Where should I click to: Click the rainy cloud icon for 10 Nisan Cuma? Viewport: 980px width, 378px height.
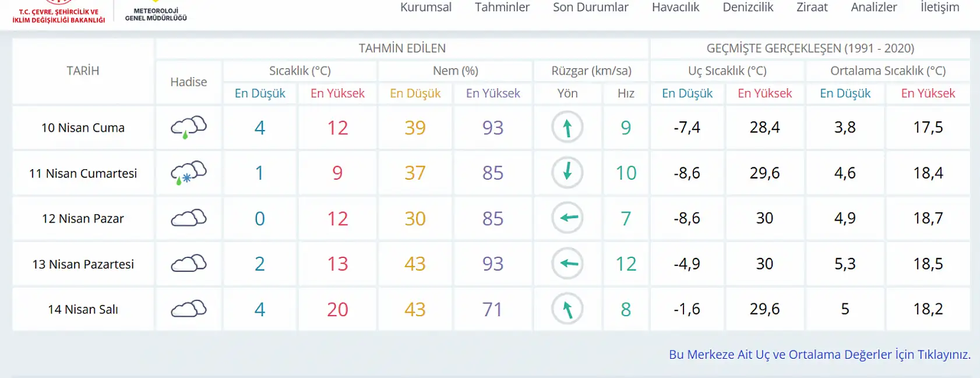pos(189,127)
